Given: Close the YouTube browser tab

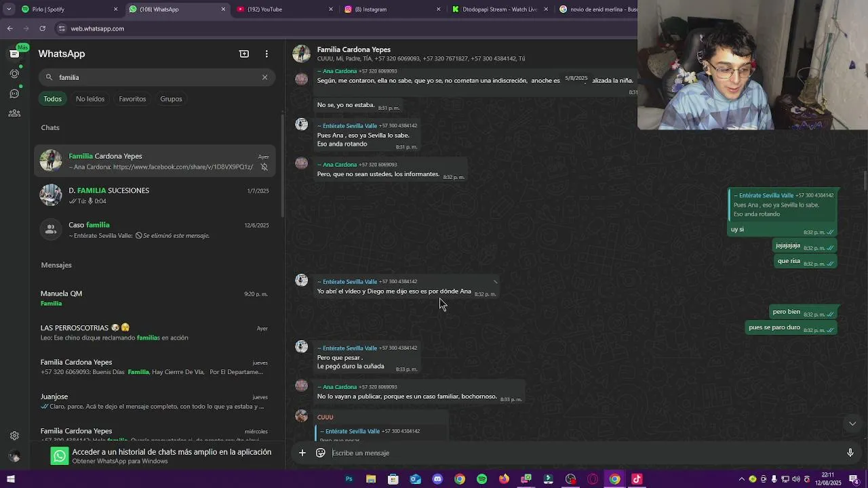Looking at the screenshot, I should coord(331,9).
